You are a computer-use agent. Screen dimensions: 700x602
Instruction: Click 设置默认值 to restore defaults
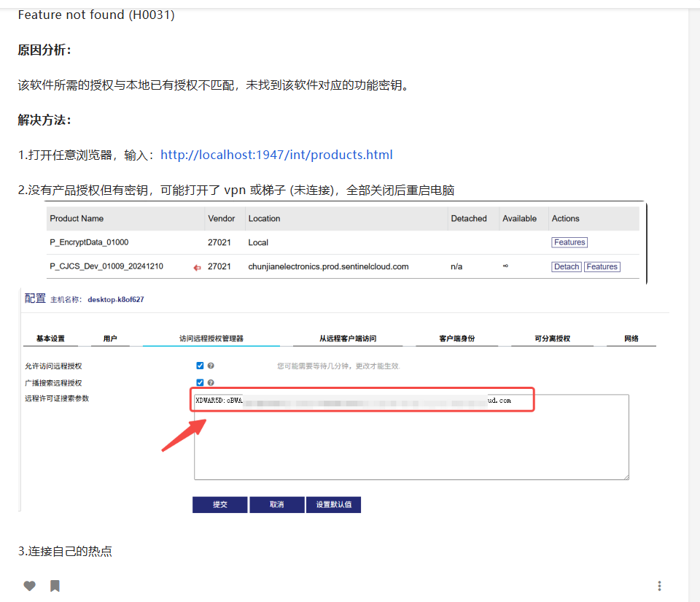tap(333, 504)
